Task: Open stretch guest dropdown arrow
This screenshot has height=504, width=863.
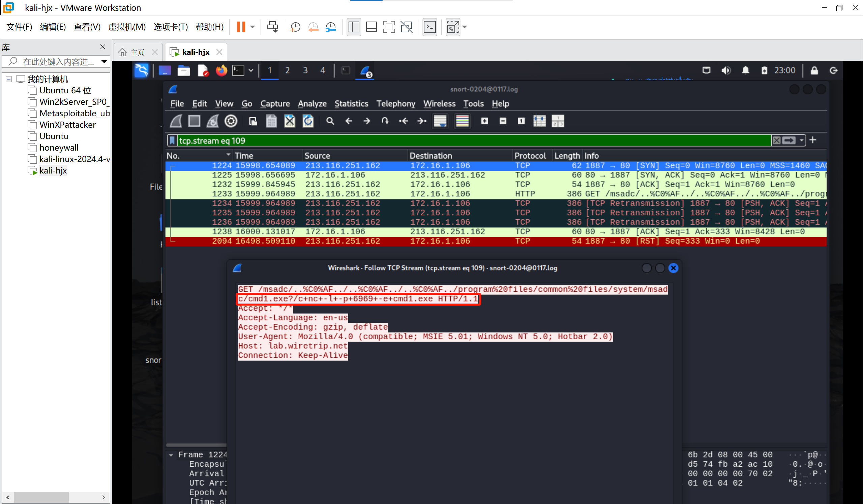Action: [x=465, y=27]
